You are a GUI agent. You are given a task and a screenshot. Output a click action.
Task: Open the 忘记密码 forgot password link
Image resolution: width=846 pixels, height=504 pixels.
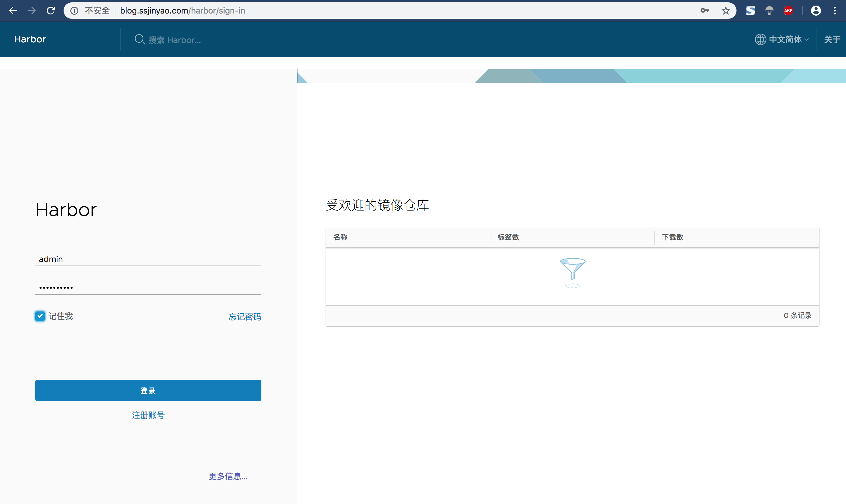pos(244,317)
